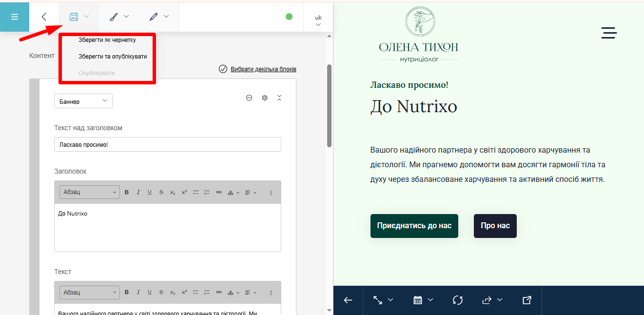Select 'Зберегти як чернетку' from the save menu
Screen dimensions: 644x315
[x=107, y=40]
